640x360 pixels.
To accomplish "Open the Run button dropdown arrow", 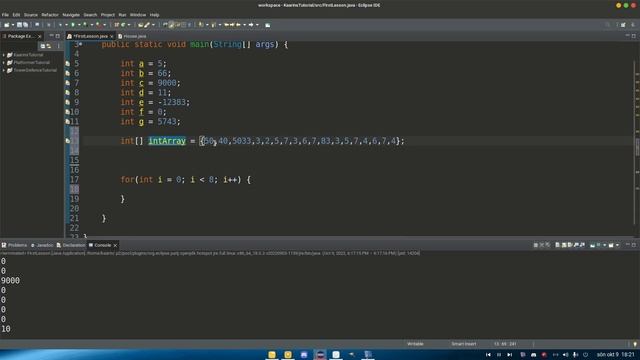I will pos(79,25).
